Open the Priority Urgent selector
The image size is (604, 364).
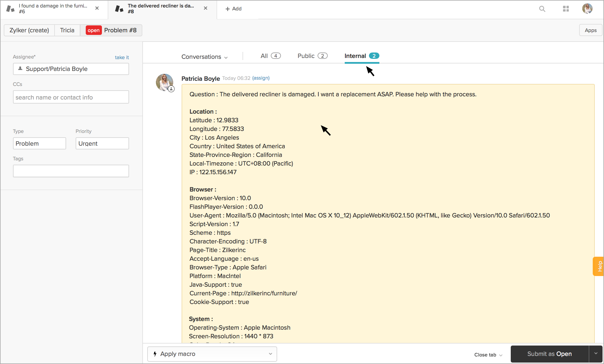pos(102,143)
